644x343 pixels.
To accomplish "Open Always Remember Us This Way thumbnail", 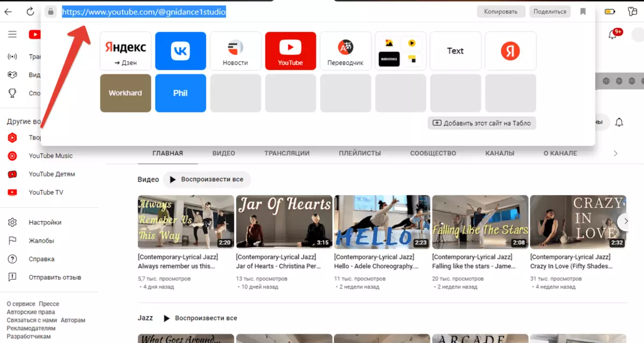I will (x=186, y=222).
